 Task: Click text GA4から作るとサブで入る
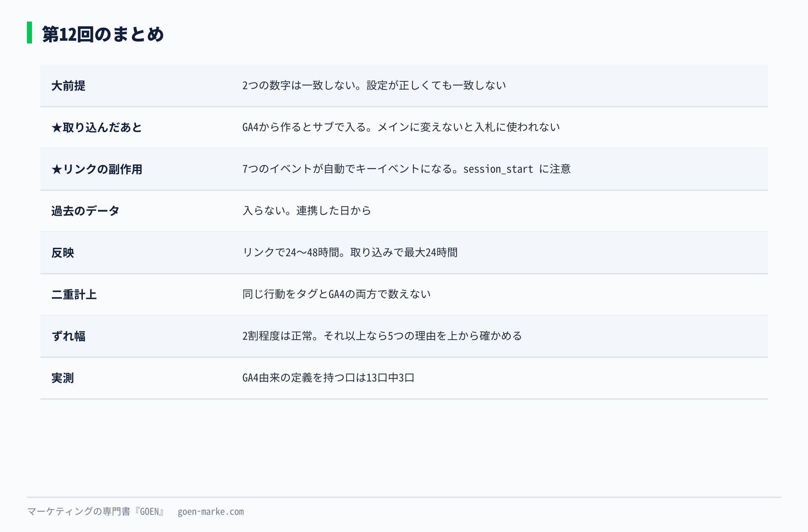(304, 127)
